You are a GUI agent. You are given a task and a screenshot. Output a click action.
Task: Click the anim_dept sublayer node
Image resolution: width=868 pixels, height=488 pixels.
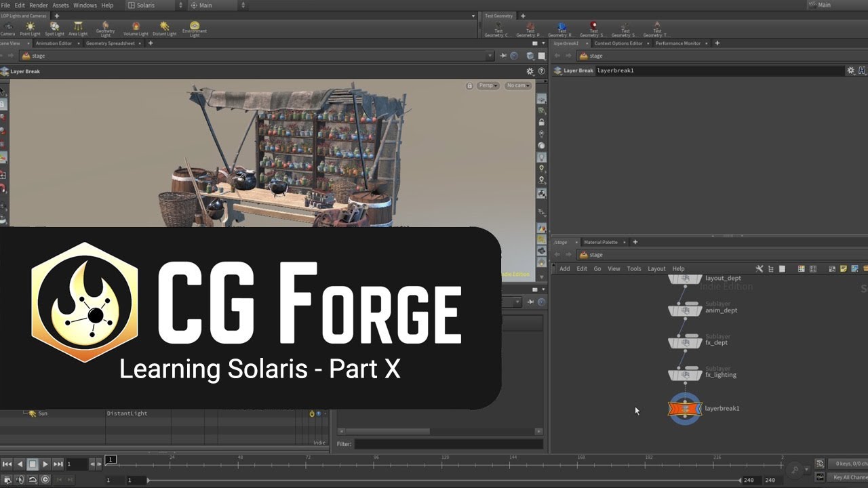[x=685, y=310]
